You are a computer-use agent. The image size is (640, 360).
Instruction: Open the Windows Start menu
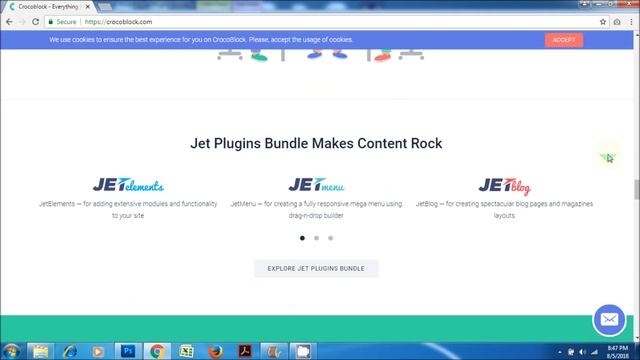click(11, 351)
